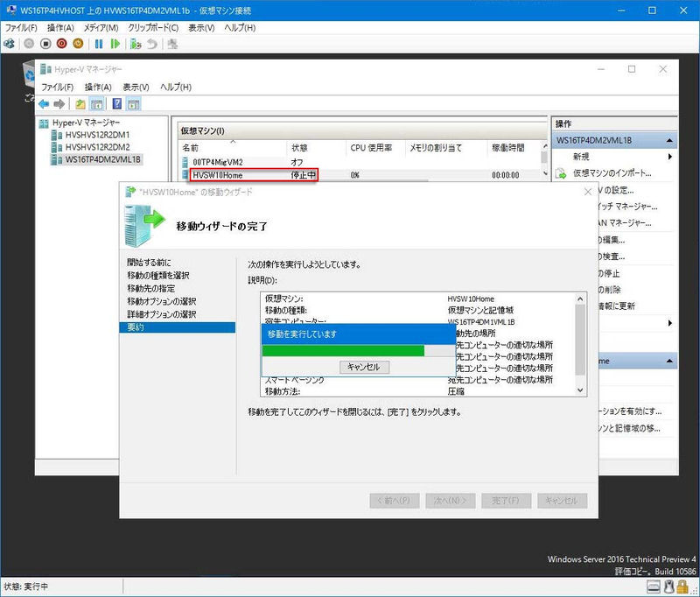Collapse the WS16TP4DM2VML1B actions section

coord(669,141)
